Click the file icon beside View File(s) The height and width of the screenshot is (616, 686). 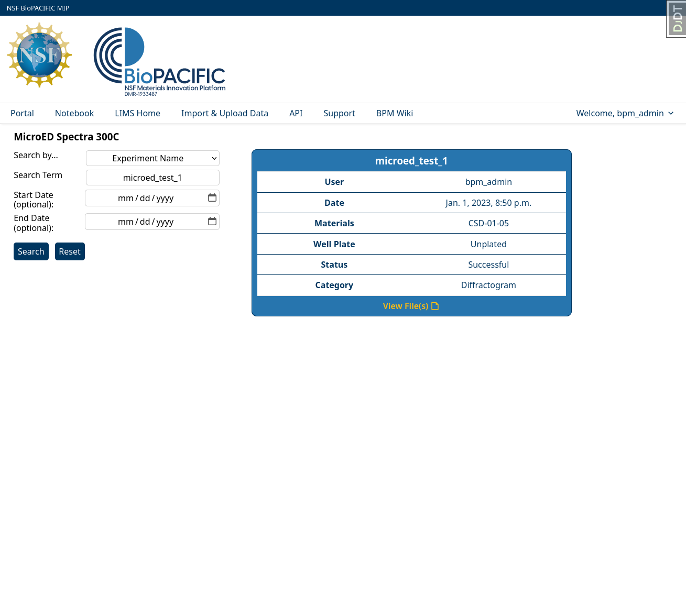pyautogui.click(x=435, y=305)
